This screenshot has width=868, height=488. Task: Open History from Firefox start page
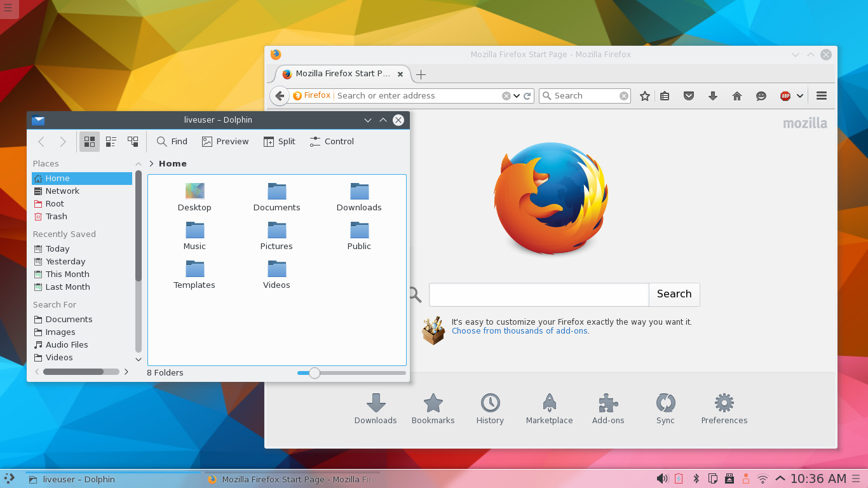tap(490, 409)
